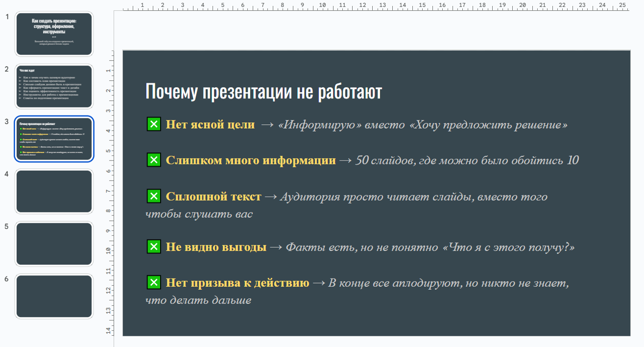Click the bold phrase "Слишком много информации"
644x347 pixels.
(x=250, y=161)
